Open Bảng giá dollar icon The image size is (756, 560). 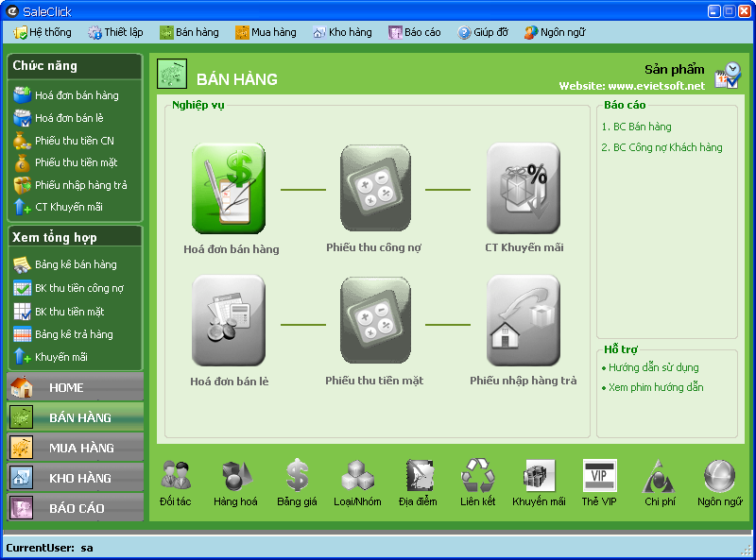(297, 475)
